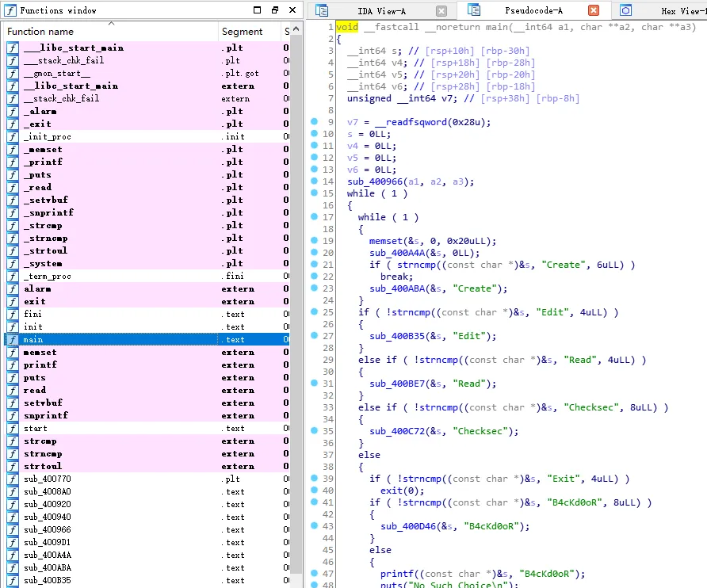Screen dimensions: 707x588
Task: Click sub_400ABA call in pseudocode
Action: 397,288
